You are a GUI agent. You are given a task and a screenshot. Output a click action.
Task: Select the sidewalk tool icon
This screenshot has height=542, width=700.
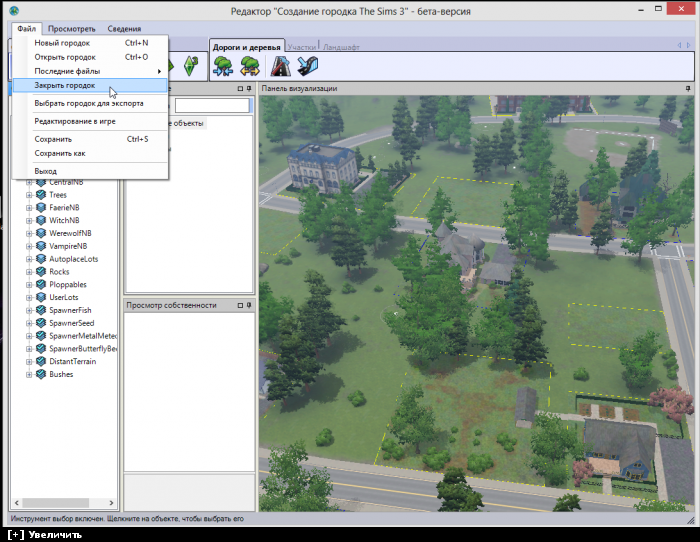307,66
